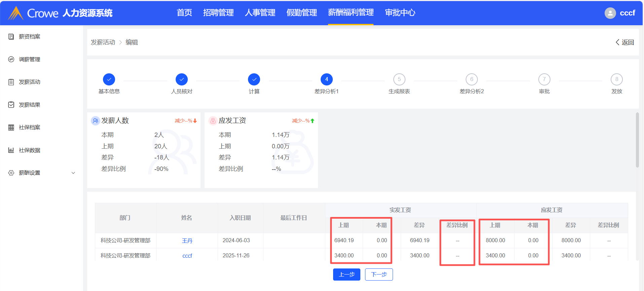Click the 社保数据 chart icon
Image resolution: width=644 pixels, height=291 pixels.
coord(11,150)
